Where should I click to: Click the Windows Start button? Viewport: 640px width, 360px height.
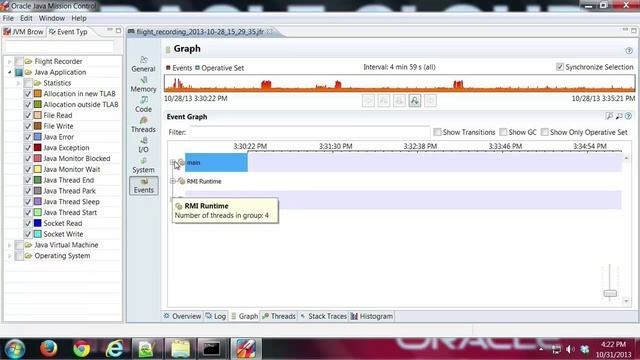15,349
